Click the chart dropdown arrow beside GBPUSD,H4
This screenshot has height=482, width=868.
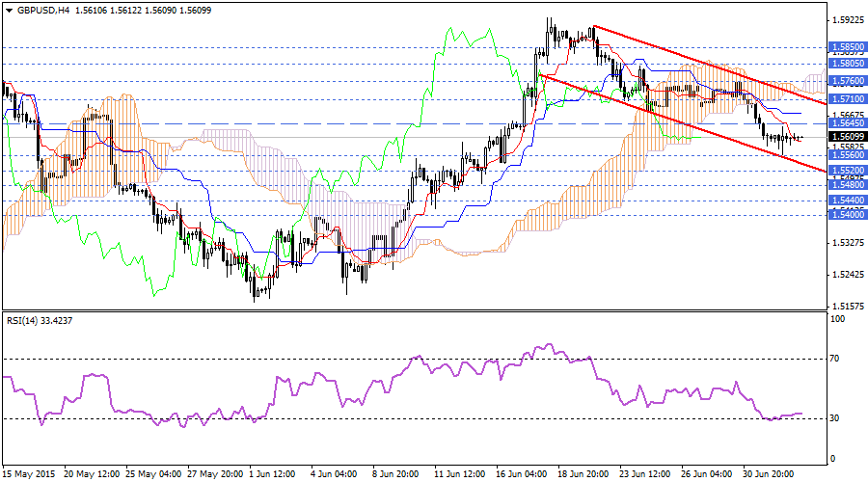[x=8, y=10]
